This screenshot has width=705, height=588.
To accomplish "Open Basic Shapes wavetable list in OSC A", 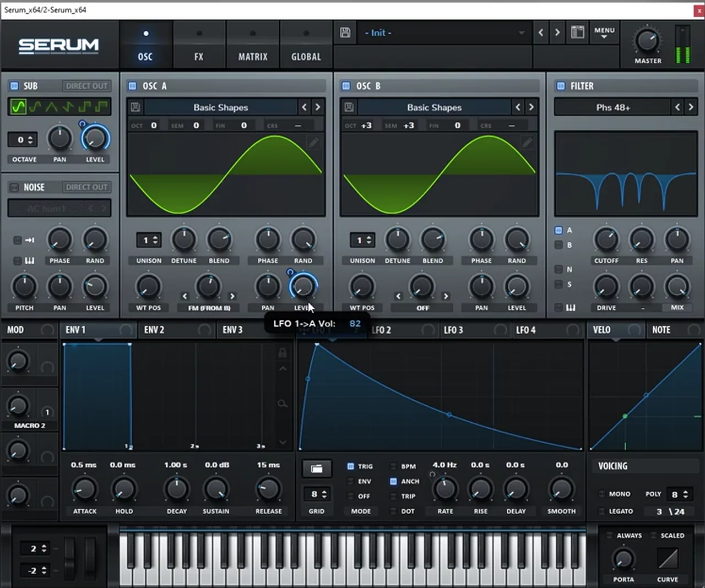I will click(x=221, y=107).
